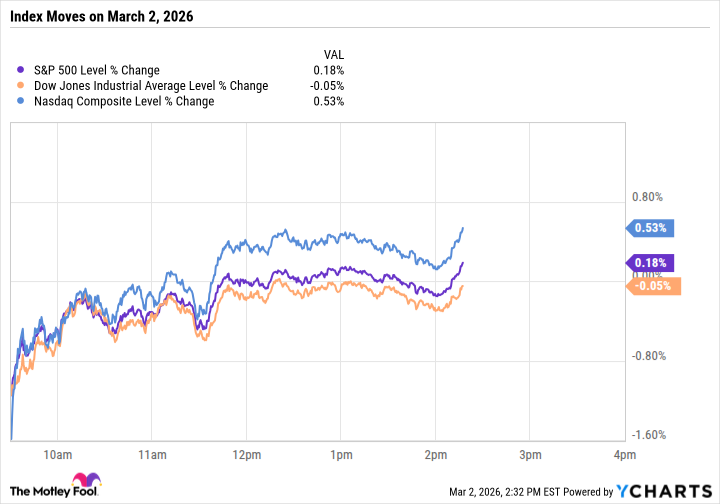This screenshot has height=504, width=720.
Task: Click the blue Nasdaq Composite legend dot
Action: (x=21, y=100)
